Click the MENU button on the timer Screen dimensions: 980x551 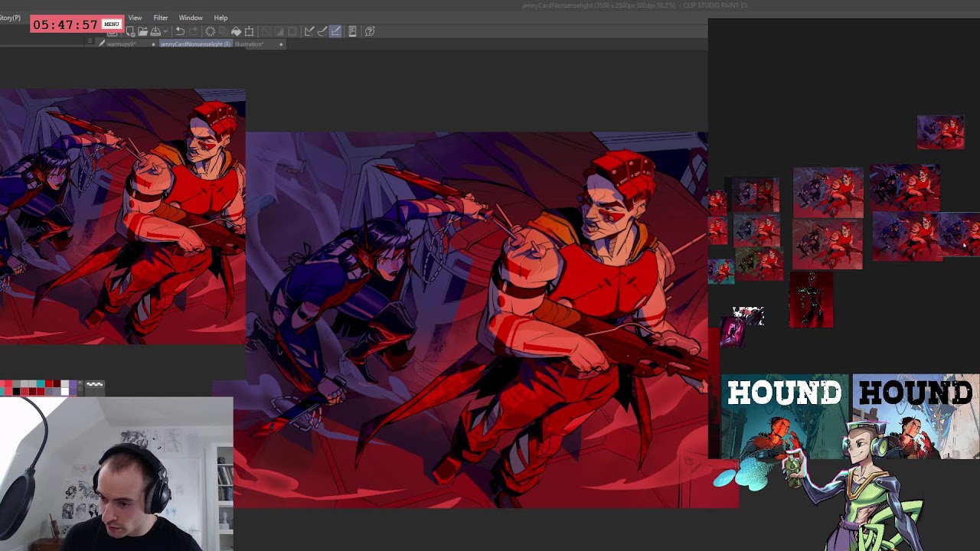(x=112, y=24)
